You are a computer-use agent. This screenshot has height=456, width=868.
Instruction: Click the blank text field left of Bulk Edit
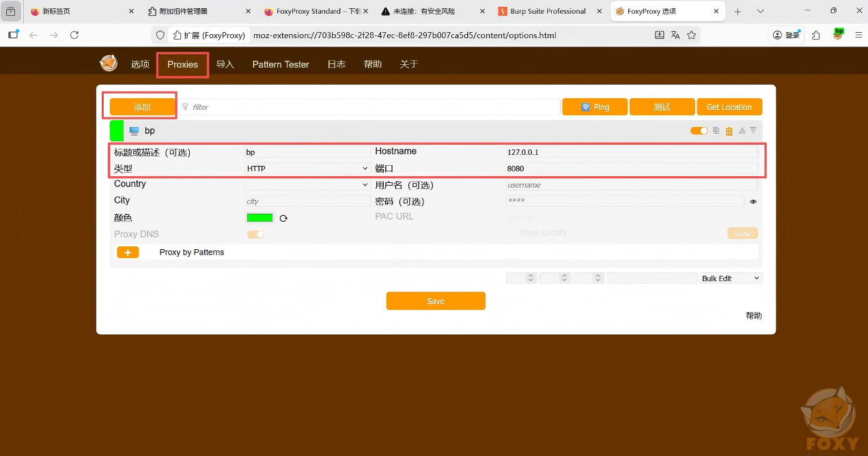pos(652,279)
